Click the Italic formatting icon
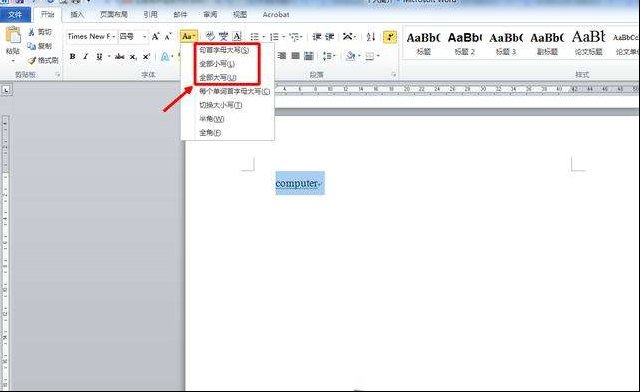The height and width of the screenshot is (392, 640). coord(85,56)
